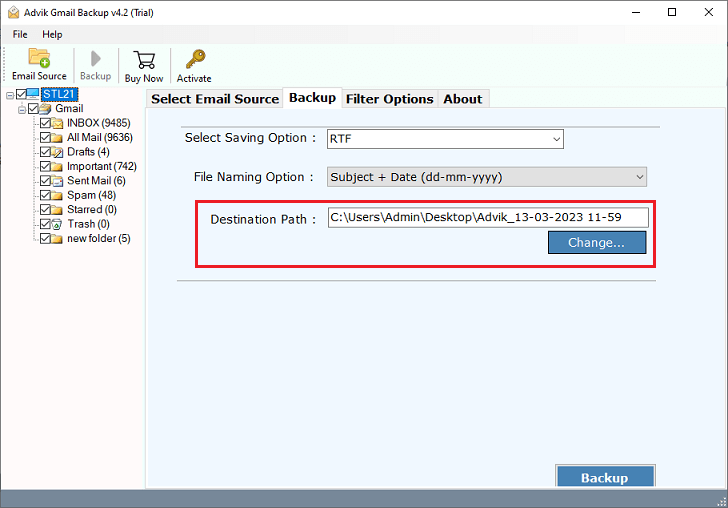Uncheck the Gmail account checkbox
The height and width of the screenshot is (508, 728).
coord(33,109)
